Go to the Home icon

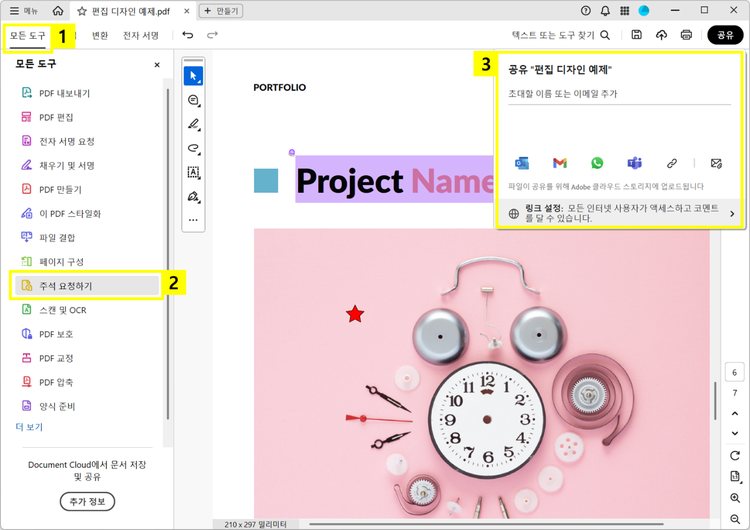tap(58, 11)
